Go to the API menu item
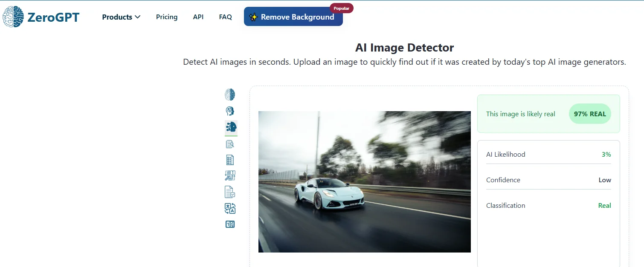The height and width of the screenshot is (267, 644). [198, 17]
